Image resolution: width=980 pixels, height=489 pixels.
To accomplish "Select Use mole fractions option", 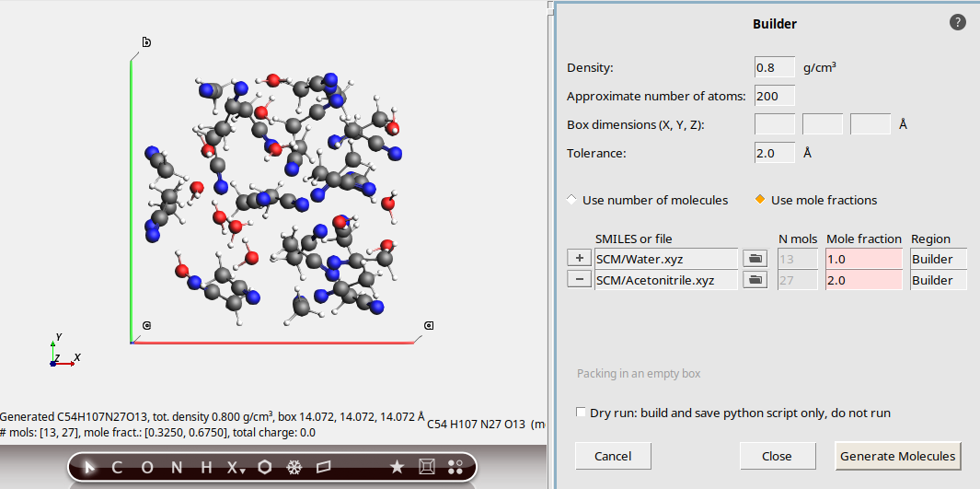I will (x=761, y=200).
